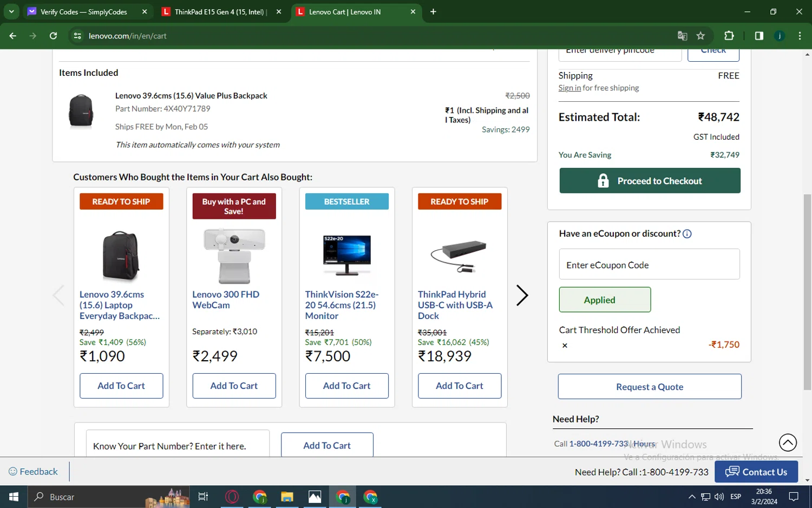This screenshot has height=508, width=812.
Task: Remove the Cart Threshold Offer with X
Action: click(565, 346)
